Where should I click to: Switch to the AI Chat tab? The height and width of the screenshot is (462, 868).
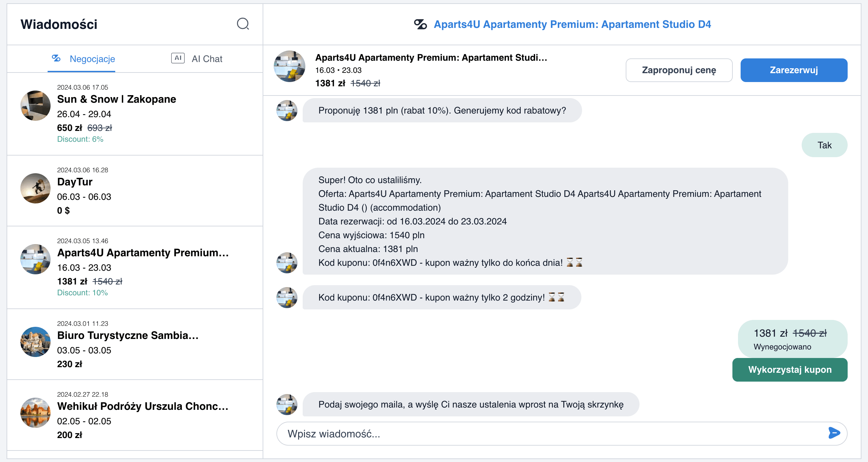pos(197,59)
